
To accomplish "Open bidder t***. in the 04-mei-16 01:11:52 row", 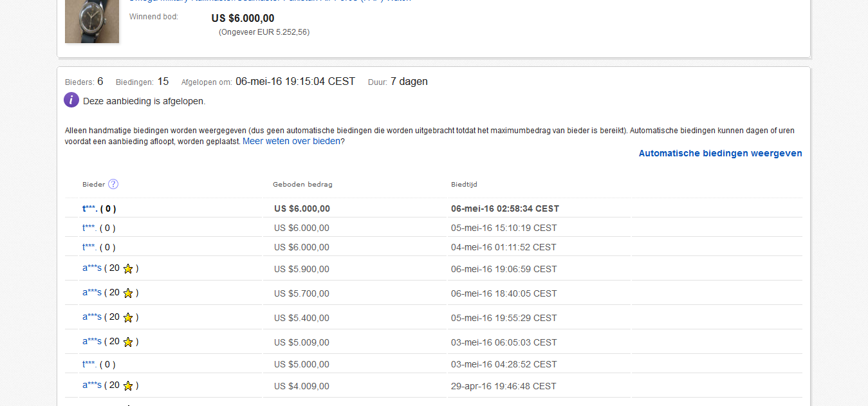I will coord(89,247).
